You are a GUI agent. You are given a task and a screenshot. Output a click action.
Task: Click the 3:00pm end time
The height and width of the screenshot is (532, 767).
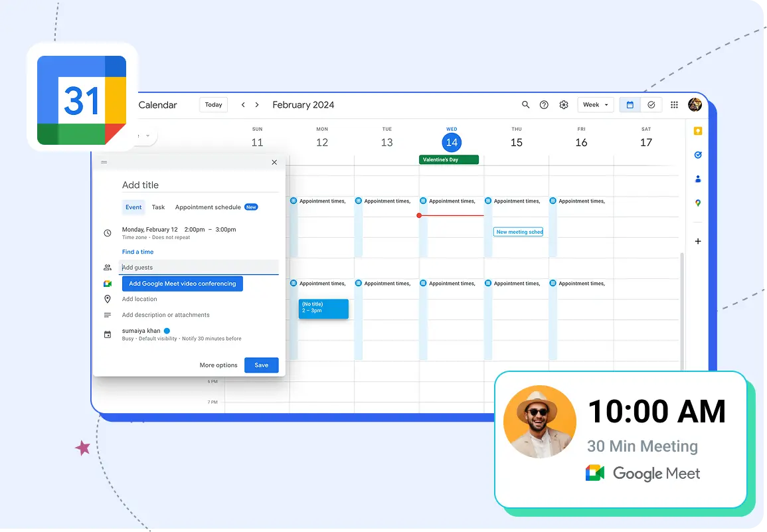226,230
